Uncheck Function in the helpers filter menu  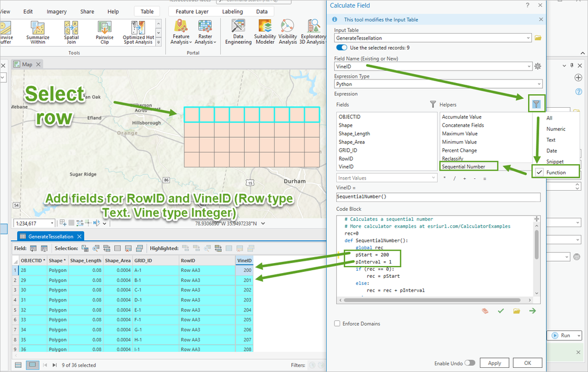(x=556, y=172)
